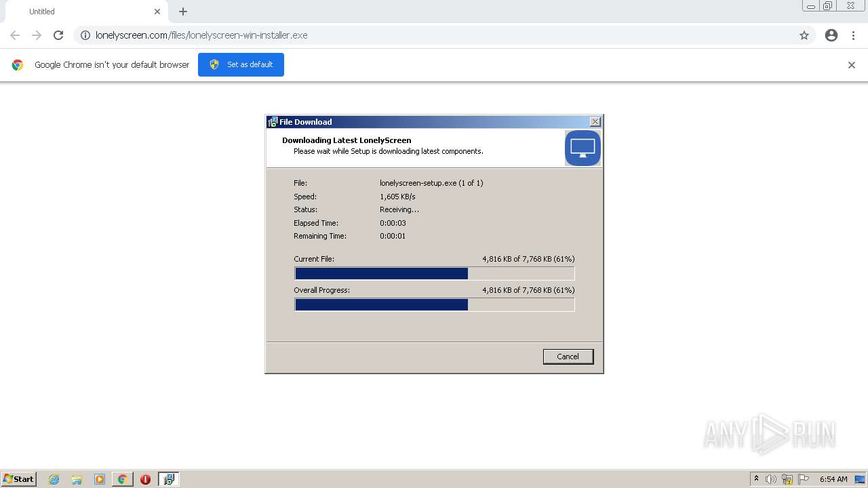Click the elapsed time value 0:00:03
Viewport: 868px width, 488px height.
393,223
